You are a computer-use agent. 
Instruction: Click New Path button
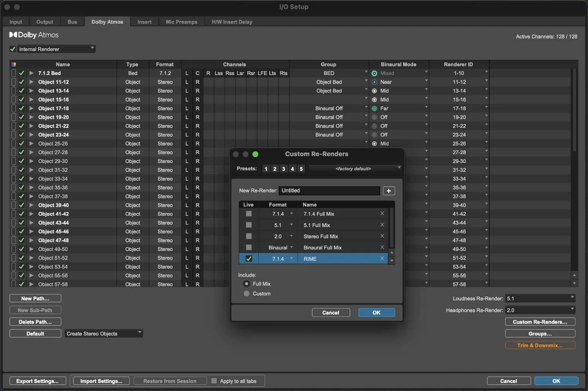(35, 298)
